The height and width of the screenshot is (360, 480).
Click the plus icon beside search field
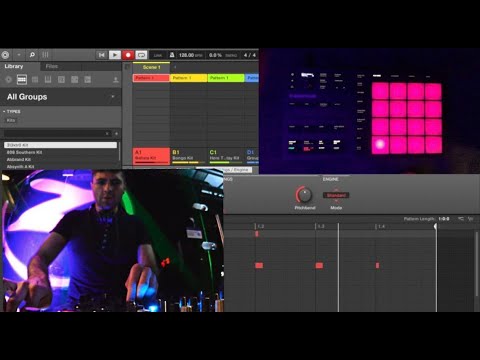point(116,134)
